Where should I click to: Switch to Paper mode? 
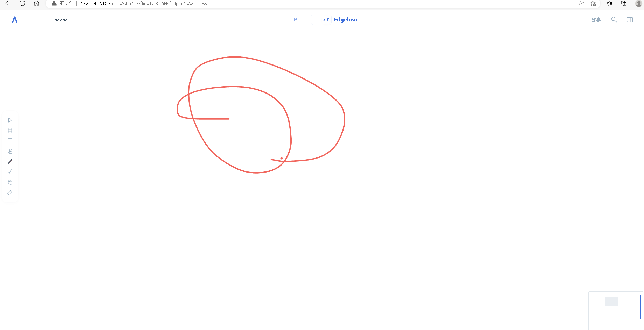[300, 20]
